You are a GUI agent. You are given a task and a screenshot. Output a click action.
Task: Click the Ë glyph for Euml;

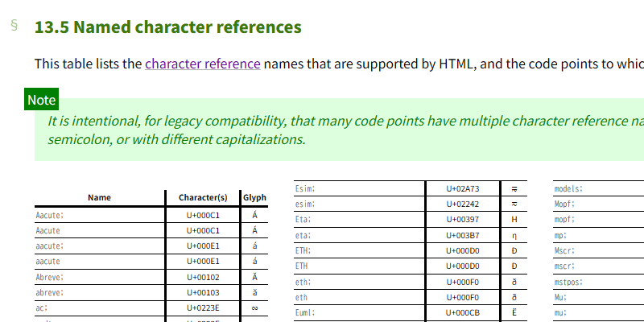point(514,312)
